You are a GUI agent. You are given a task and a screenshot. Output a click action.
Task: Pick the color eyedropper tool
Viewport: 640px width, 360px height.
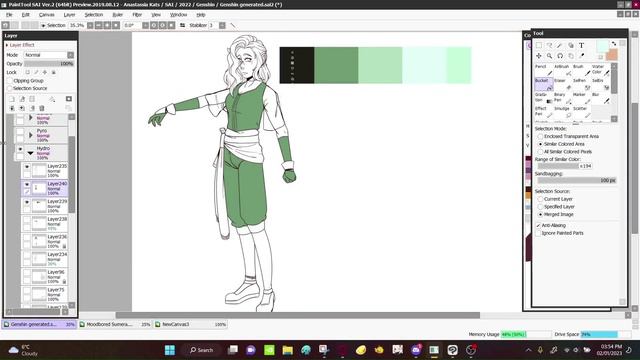point(582,56)
